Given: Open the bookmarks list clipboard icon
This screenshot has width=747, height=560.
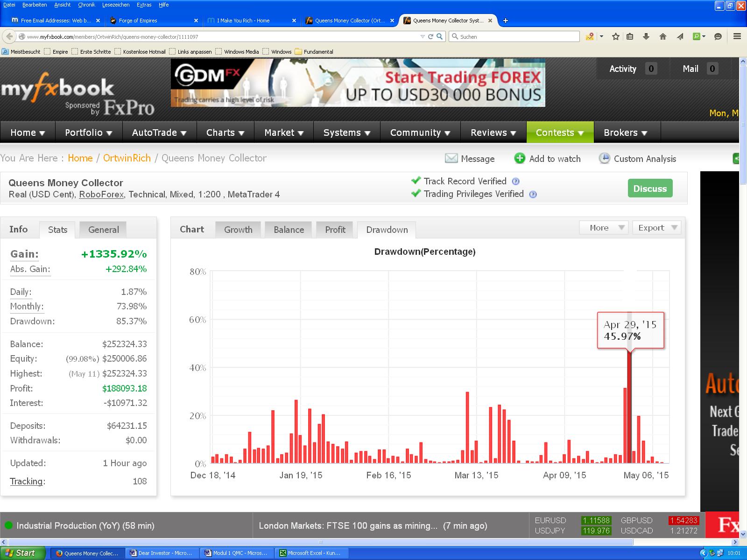Looking at the screenshot, I should (630, 36).
